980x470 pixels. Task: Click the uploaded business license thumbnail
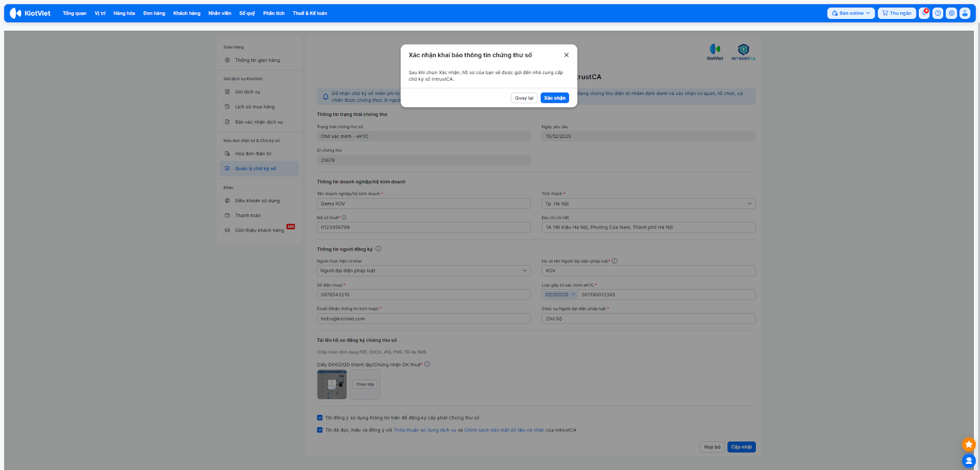point(332,385)
